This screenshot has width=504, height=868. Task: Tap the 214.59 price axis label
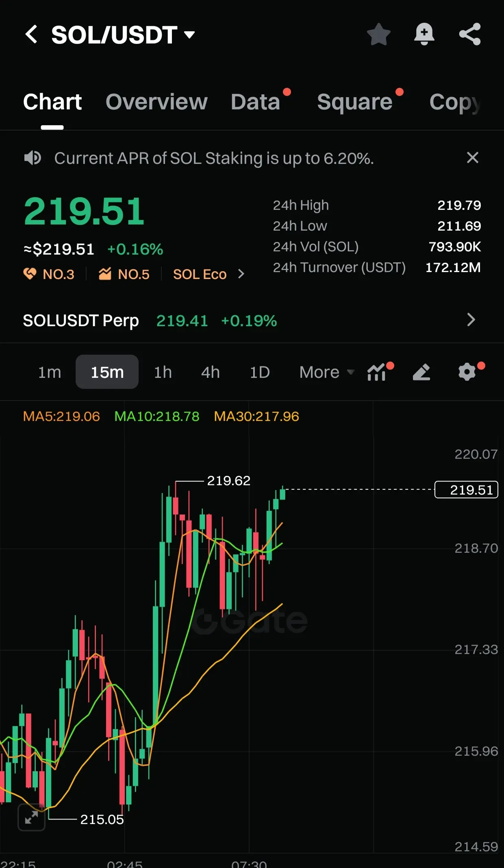click(x=476, y=847)
